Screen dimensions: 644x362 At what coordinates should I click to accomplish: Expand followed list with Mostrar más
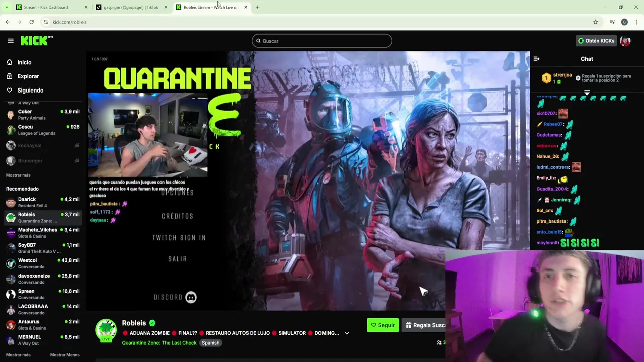click(18, 175)
